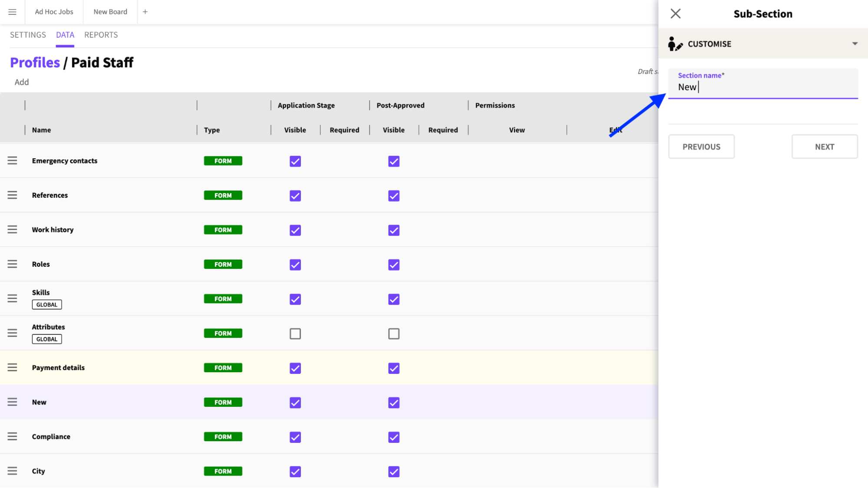Click the Add link under Profiles
868x488 pixels.
coord(22,82)
